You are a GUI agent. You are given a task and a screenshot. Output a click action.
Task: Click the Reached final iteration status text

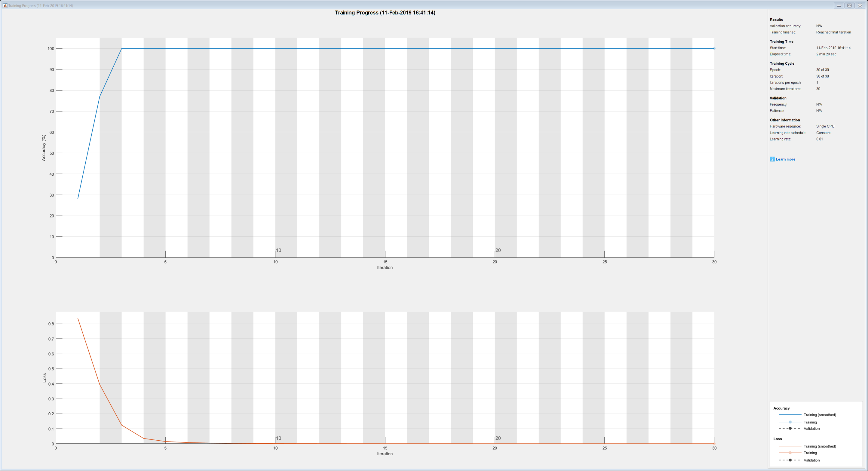tap(833, 32)
